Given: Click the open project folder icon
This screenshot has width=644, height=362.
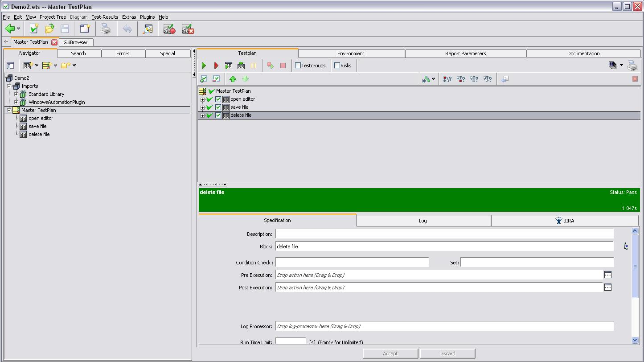Looking at the screenshot, I should tap(49, 29).
